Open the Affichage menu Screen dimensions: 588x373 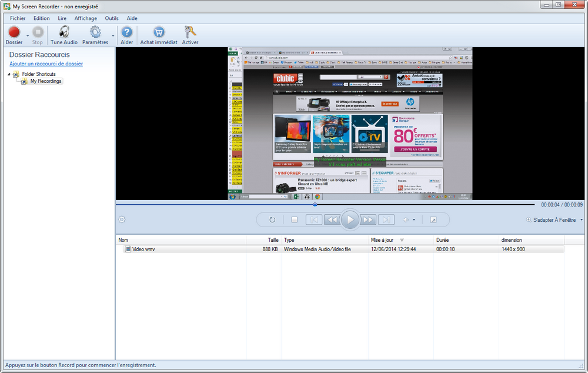tap(85, 18)
